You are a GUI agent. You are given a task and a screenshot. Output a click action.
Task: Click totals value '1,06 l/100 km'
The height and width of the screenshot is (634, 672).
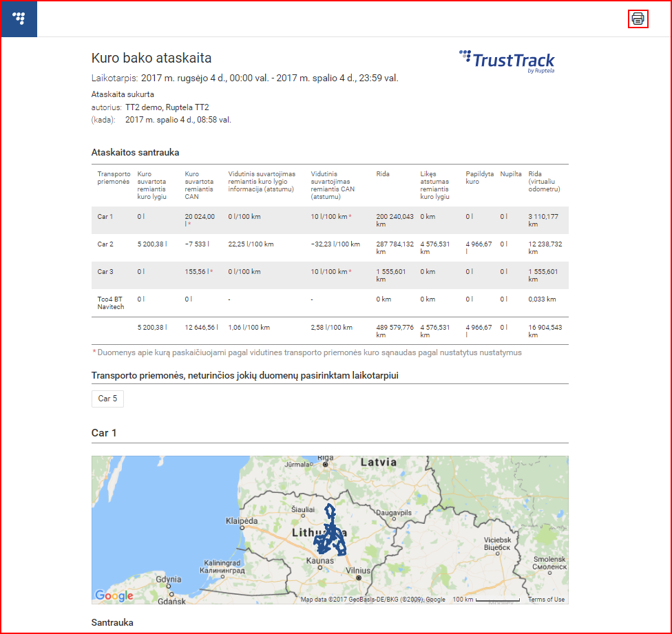[x=249, y=327]
